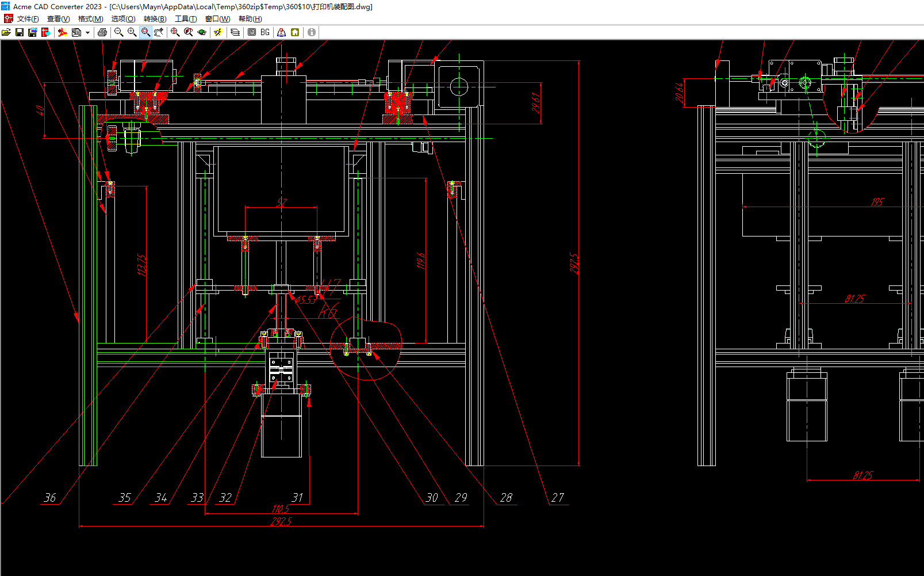This screenshot has width=924, height=576.
Task: Enable the Pan hand tool
Action: (x=159, y=32)
